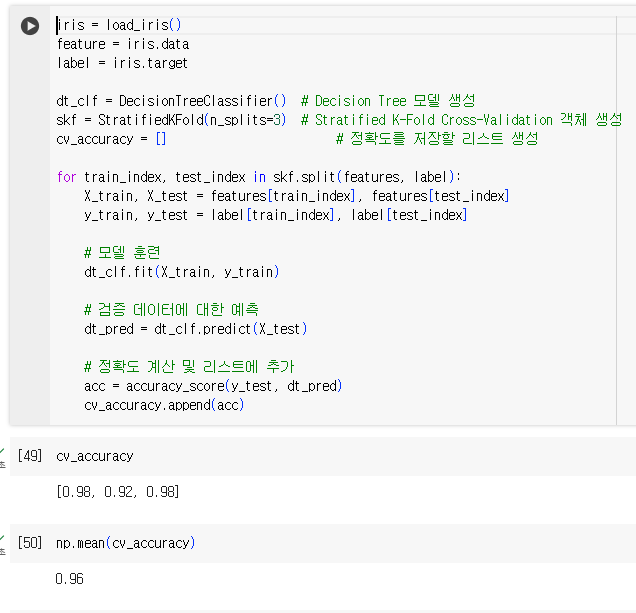Click the output '[0.98, 0.92, 0.98]'
Image resolution: width=636 pixels, height=613 pixels.
(118, 492)
